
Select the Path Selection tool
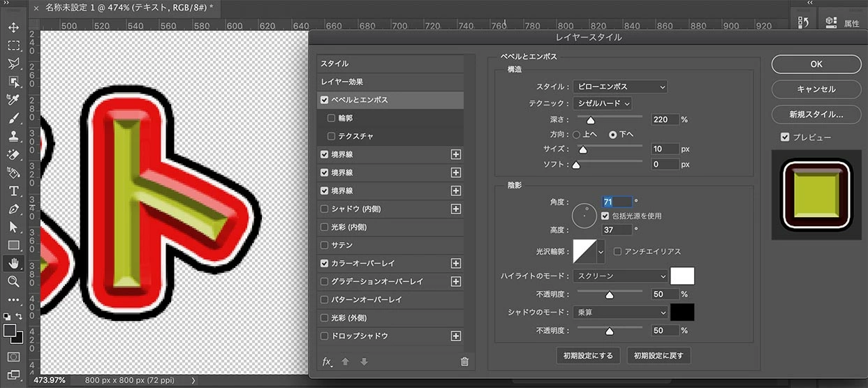13,227
